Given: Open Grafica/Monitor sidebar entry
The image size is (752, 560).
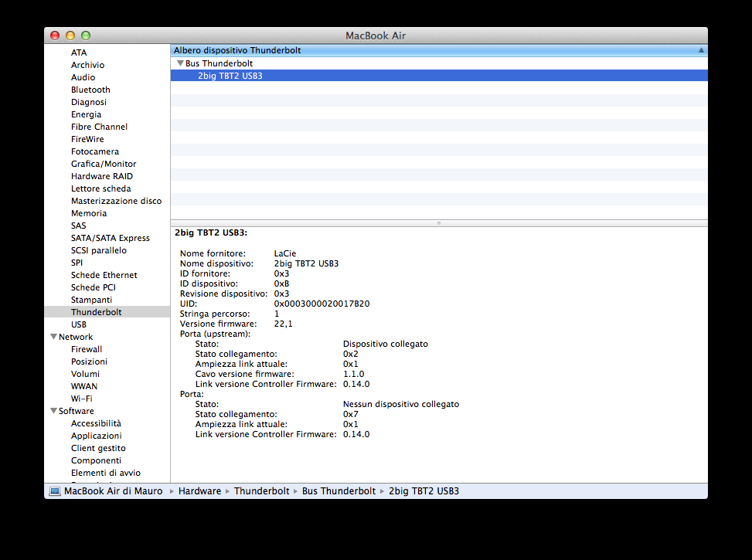Looking at the screenshot, I should point(104,164).
